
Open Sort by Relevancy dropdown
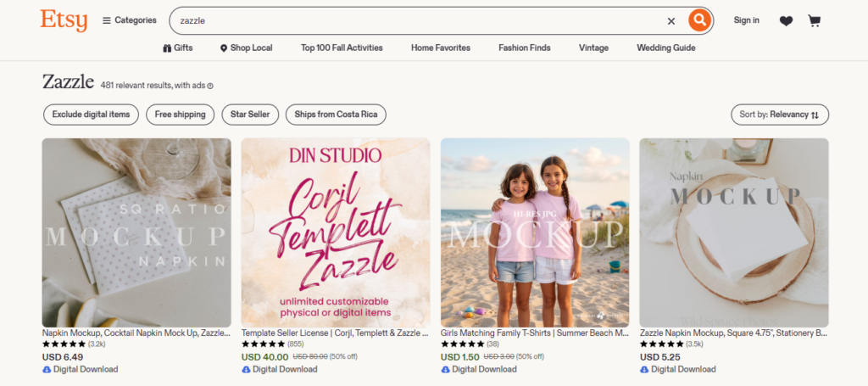[780, 115]
